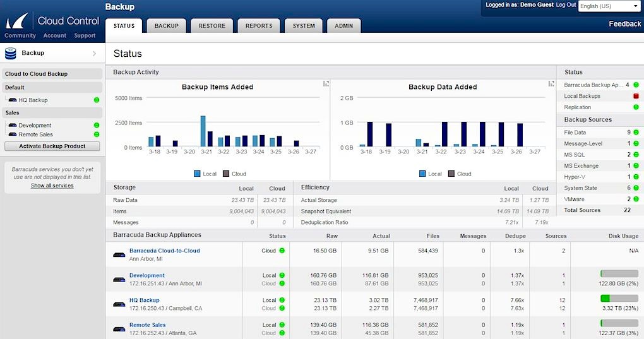Switch to the Restore tab
Image resolution: width=644 pixels, height=339 pixels.
tap(212, 26)
